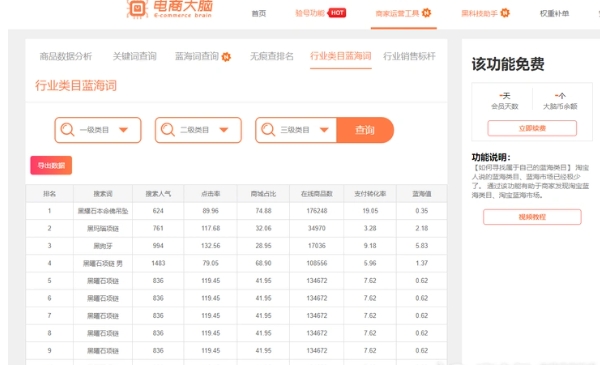Screen dimensions: 600x365
Task: Click mall share value 74.88
Action: tap(263, 211)
